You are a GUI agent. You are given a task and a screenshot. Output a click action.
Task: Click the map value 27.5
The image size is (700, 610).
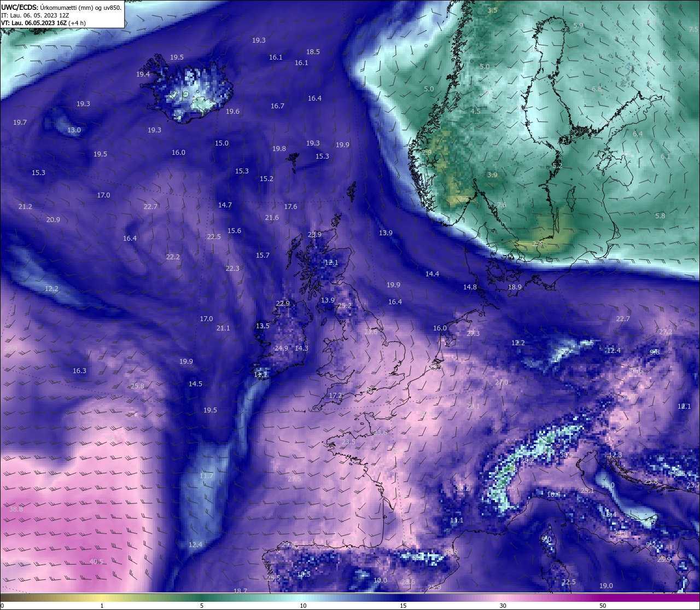pos(294,479)
